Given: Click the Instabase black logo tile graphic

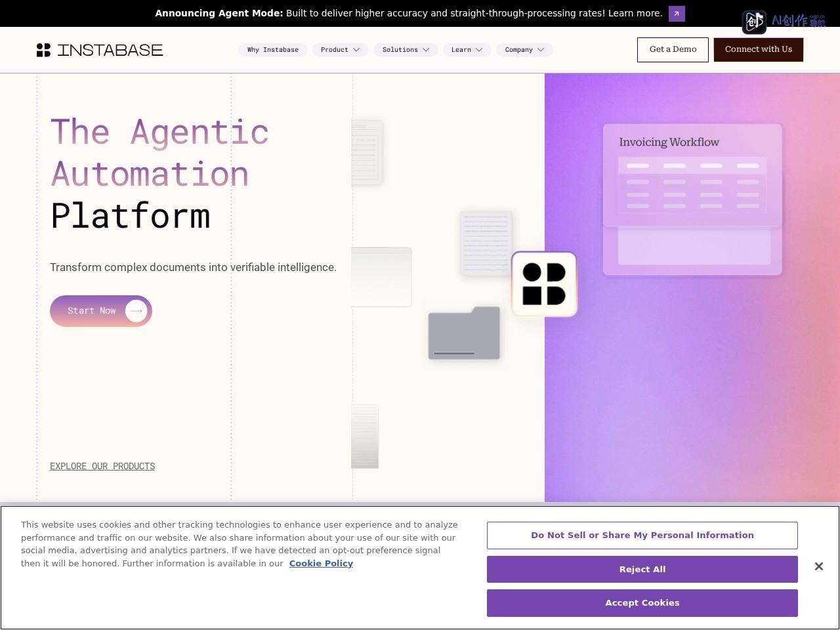Looking at the screenshot, I should pos(544,284).
